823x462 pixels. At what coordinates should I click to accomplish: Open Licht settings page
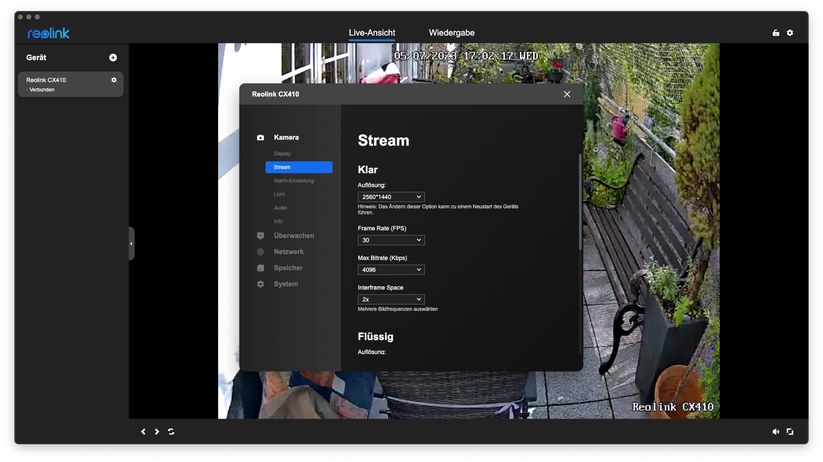tap(279, 194)
